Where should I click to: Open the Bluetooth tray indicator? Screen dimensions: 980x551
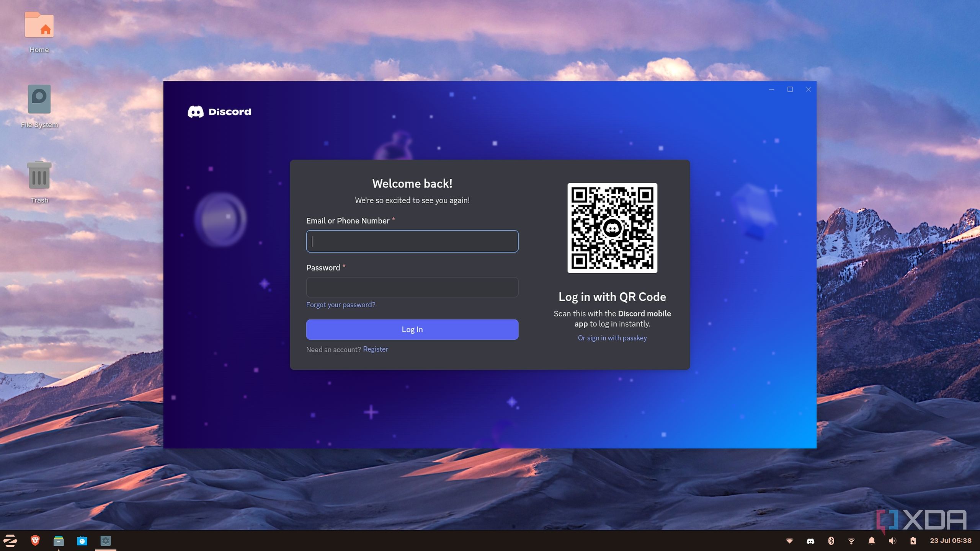[831, 541]
